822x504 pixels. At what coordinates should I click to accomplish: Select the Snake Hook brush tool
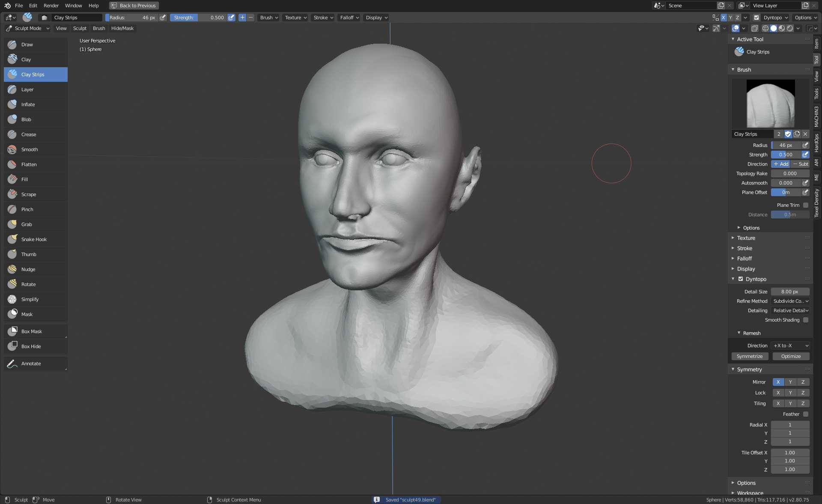(34, 239)
